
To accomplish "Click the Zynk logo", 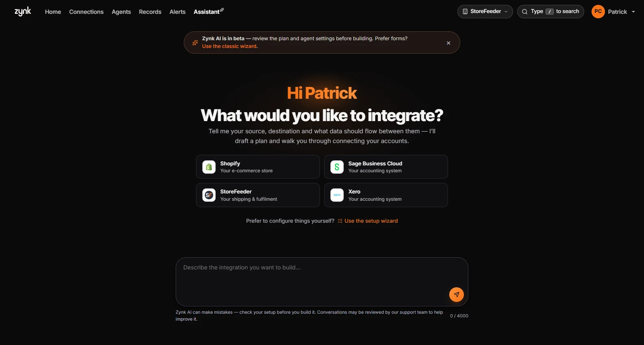I will (23, 11).
